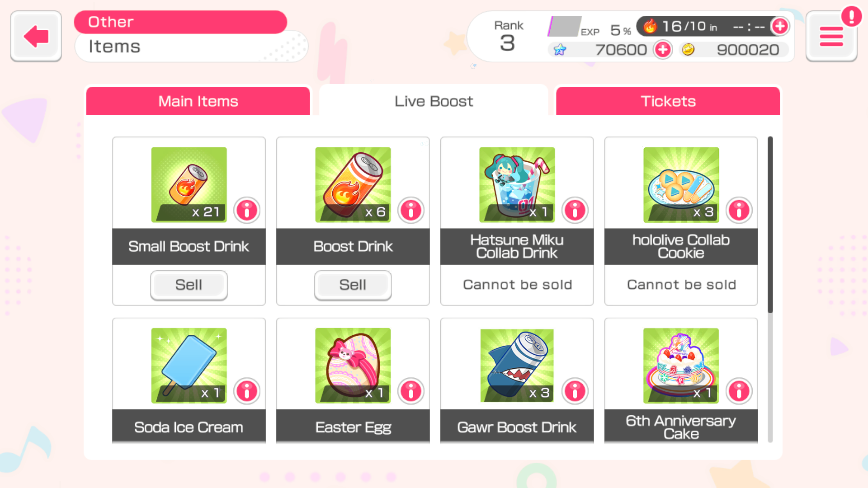Select the Live Boost tab
The width and height of the screenshot is (868, 488).
click(x=434, y=100)
